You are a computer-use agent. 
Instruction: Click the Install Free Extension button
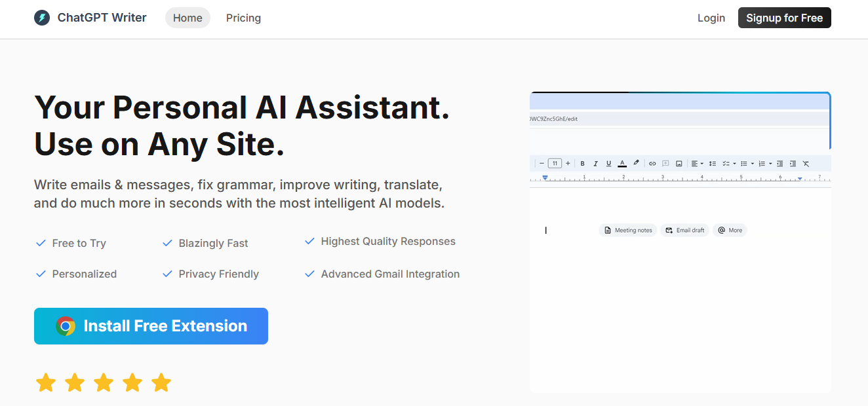click(x=151, y=326)
